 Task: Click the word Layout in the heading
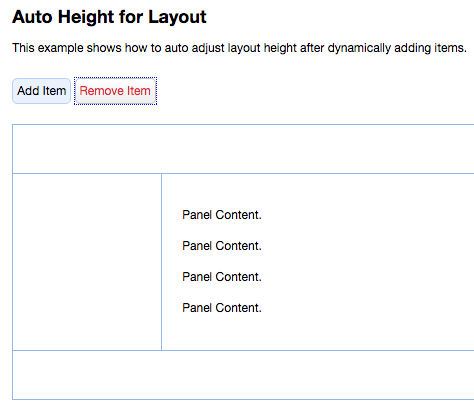[x=177, y=17]
